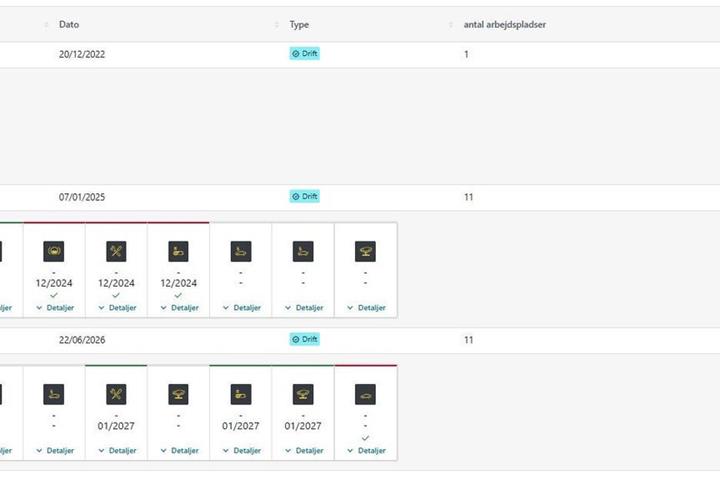Click the Drift badge icon for 22/06/2026
The height and width of the screenshot is (480, 720).
click(296, 339)
